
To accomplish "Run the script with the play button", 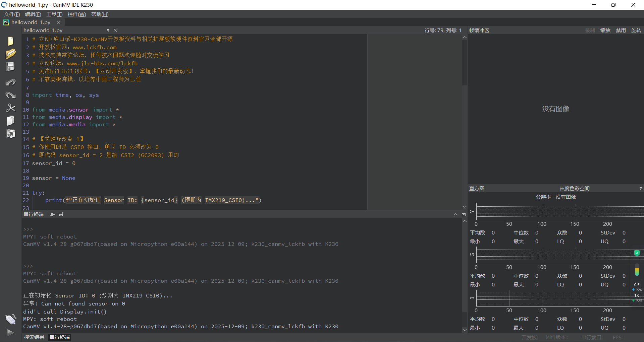I will click(x=10, y=333).
